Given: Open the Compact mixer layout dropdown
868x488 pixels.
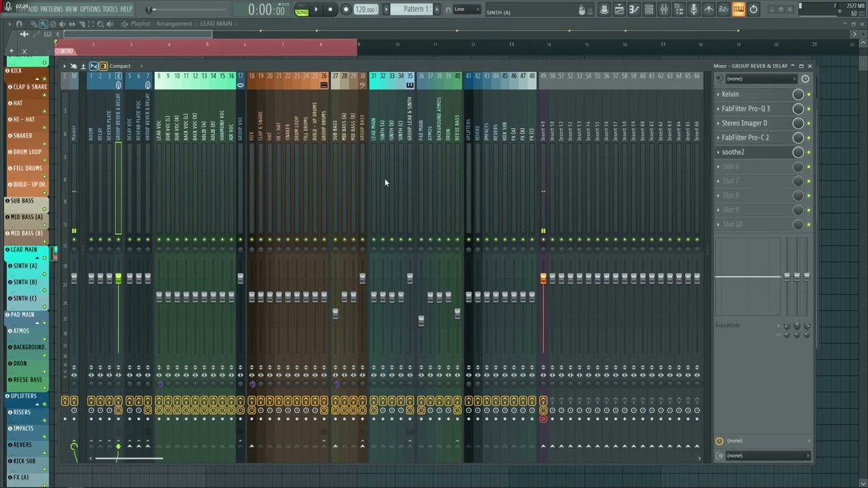Looking at the screenshot, I should [120, 66].
